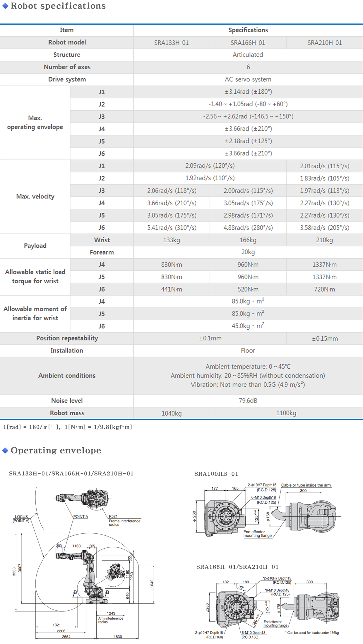The height and width of the screenshot is (644, 363).
Task: Click the '2.01rad/s (115°/s)' velocity cell
Action: [x=325, y=166]
